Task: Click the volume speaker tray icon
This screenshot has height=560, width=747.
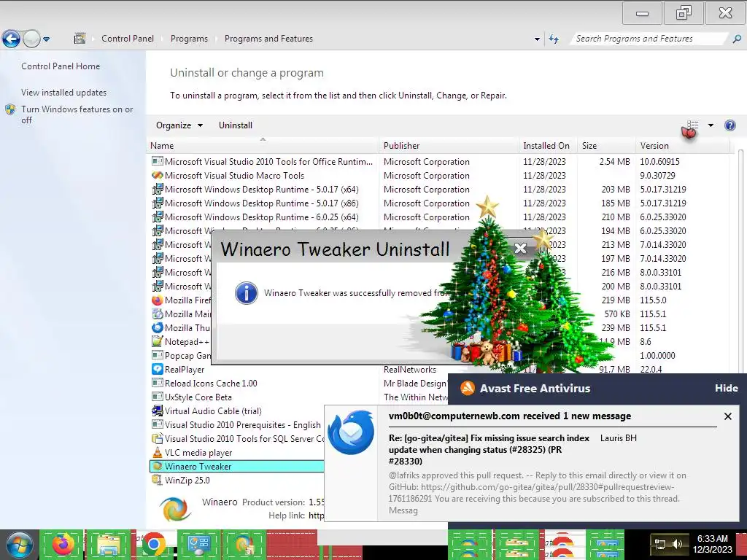Action: 677,544
